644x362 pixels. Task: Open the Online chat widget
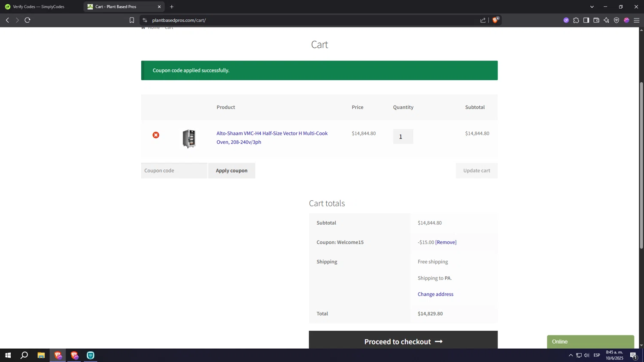(x=590, y=342)
